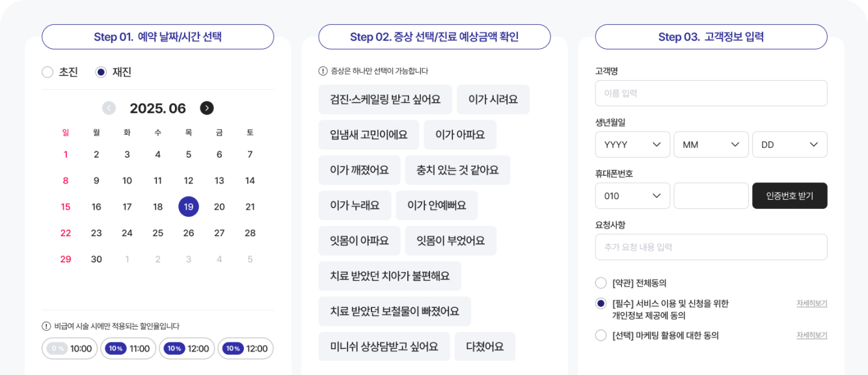Screen dimensions: 868x375
Task: Expand the MM birth month dropdown
Action: tap(711, 145)
